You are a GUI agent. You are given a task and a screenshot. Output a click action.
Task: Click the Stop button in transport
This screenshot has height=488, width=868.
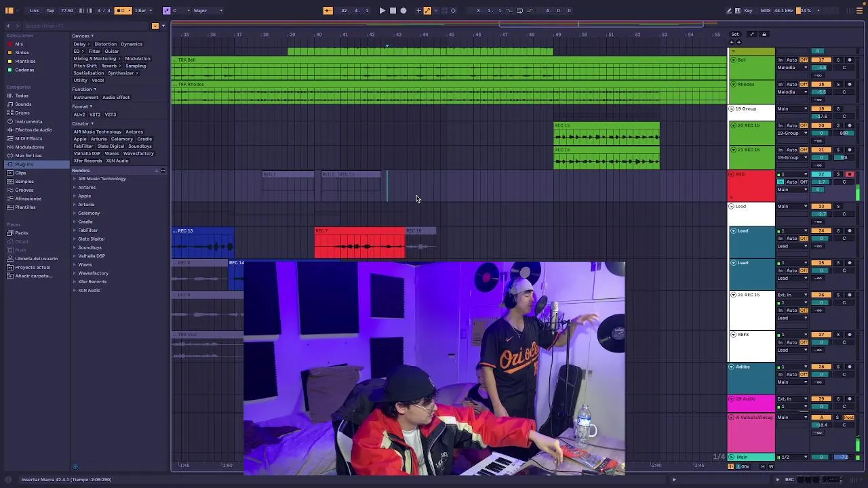pos(393,10)
